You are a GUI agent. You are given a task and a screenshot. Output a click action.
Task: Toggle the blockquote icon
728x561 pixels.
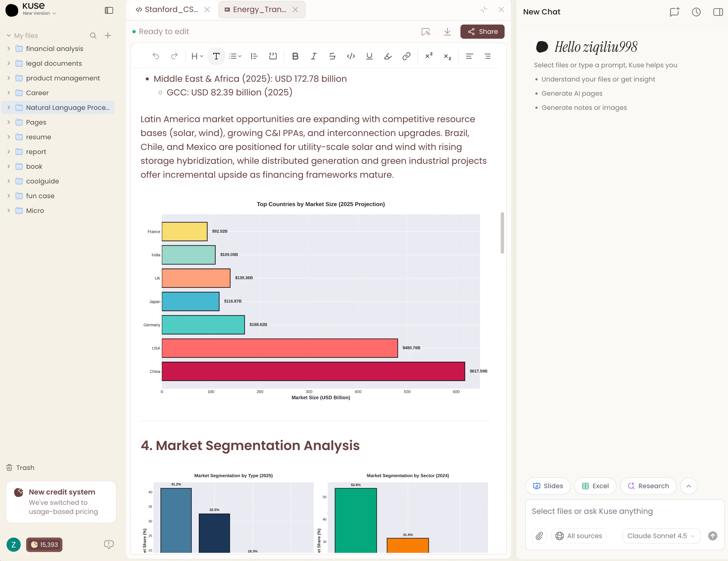254,56
